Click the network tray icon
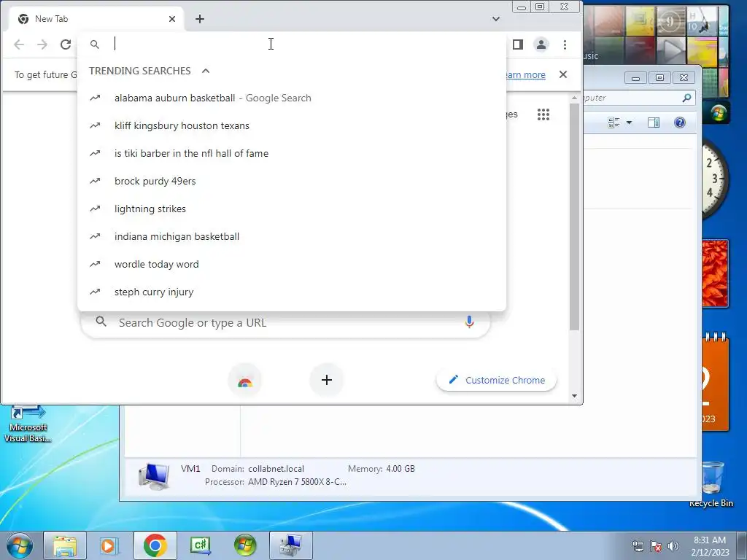 [638, 546]
